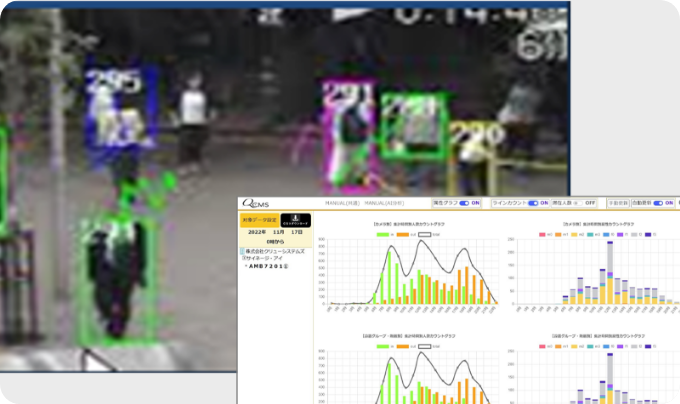Expand the サイネージ・アイ tree node
Image resolution: width=680 pixels, height=404 pixels.
(x=243, y=258)
